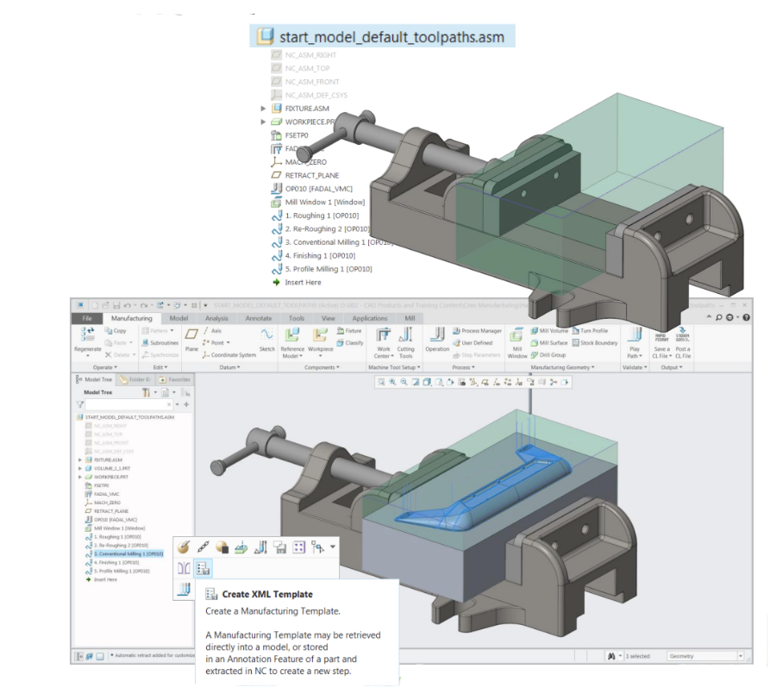Click the Coordinate System button
Viewport: 776px width, 700px height.
pos(229,354)
